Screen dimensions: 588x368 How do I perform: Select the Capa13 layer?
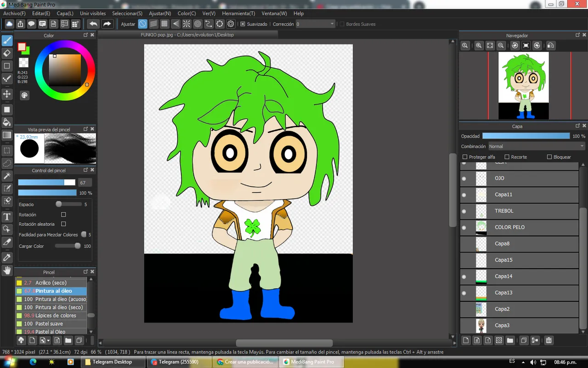pos(519,293)
